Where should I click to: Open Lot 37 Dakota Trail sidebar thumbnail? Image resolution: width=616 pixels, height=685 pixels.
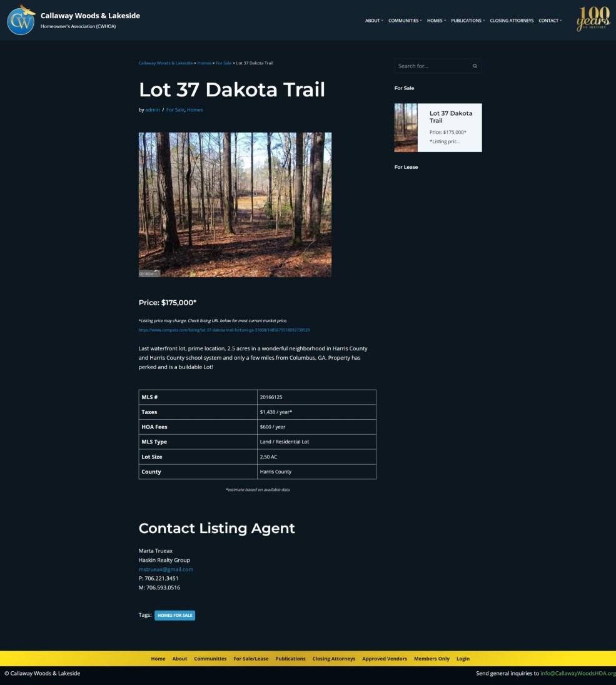tap(406, 128)
